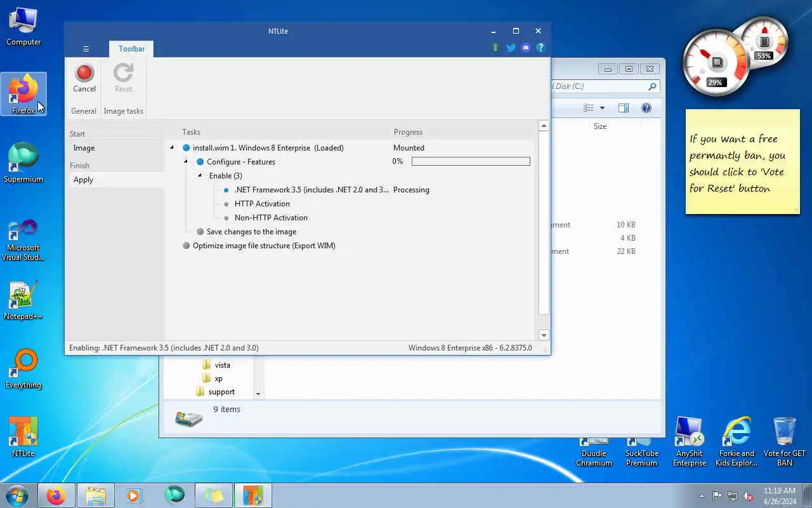
Task: Click the sticky note gadget text
Action: point(737,164)
